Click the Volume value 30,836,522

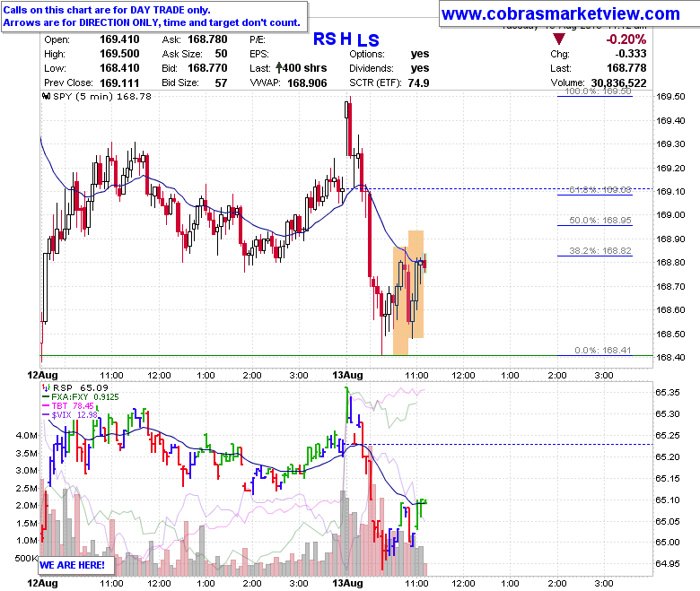618,83
